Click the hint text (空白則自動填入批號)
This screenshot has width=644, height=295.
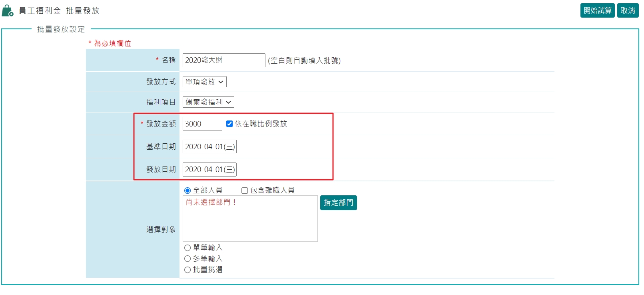coord(304,60)
